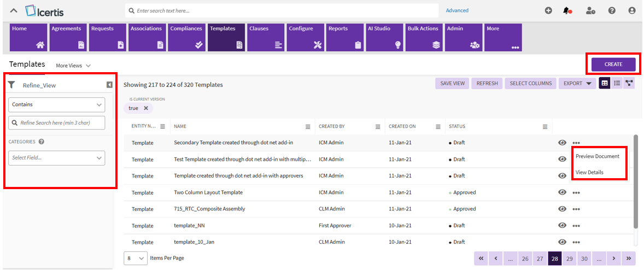The height and width of the screenshot is (270, 644).
Task: Remove the 'true' current version filter
Action: [x=146, y=108]
